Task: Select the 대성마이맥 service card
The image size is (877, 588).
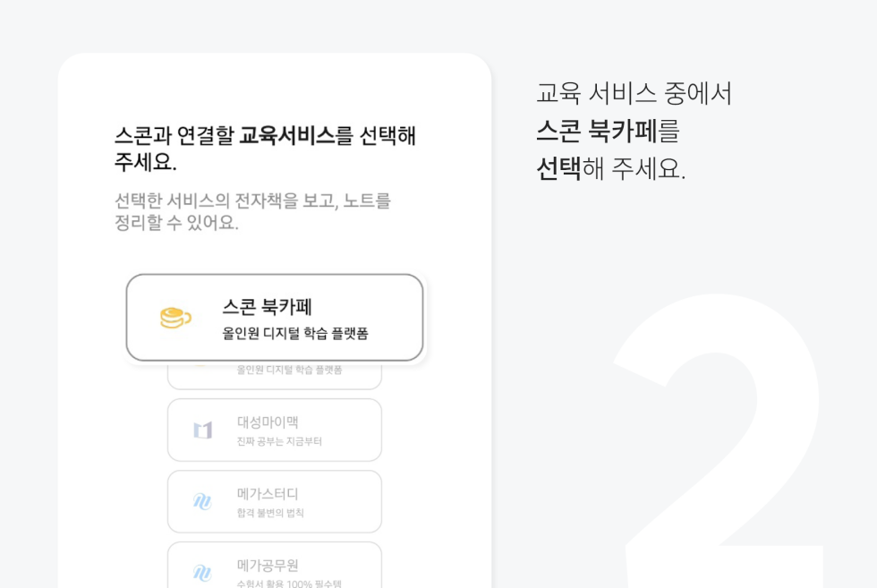Action: (x=275, y=430)
